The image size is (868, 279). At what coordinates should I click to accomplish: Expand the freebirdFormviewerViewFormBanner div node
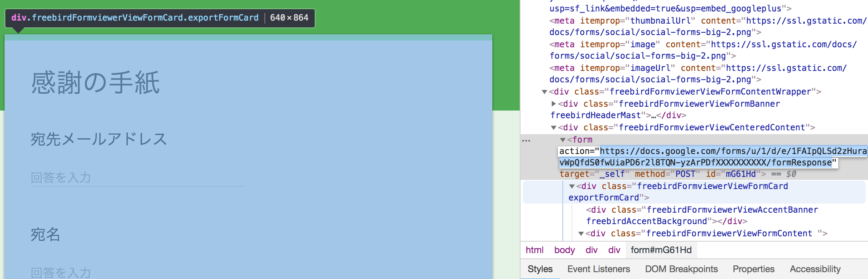click(554, 104)
